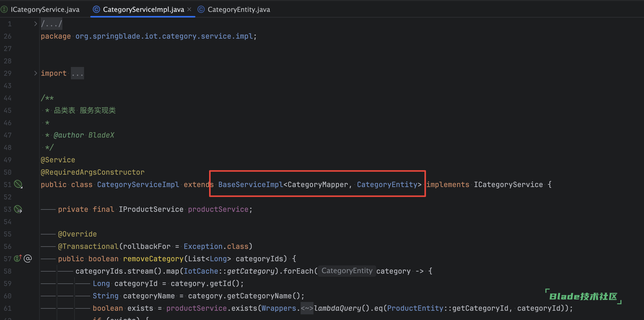The width and height of the screenshot is (644, 320).
Task: Click the interface icon on ICategoryService.java tab
Action: point(4,10)
